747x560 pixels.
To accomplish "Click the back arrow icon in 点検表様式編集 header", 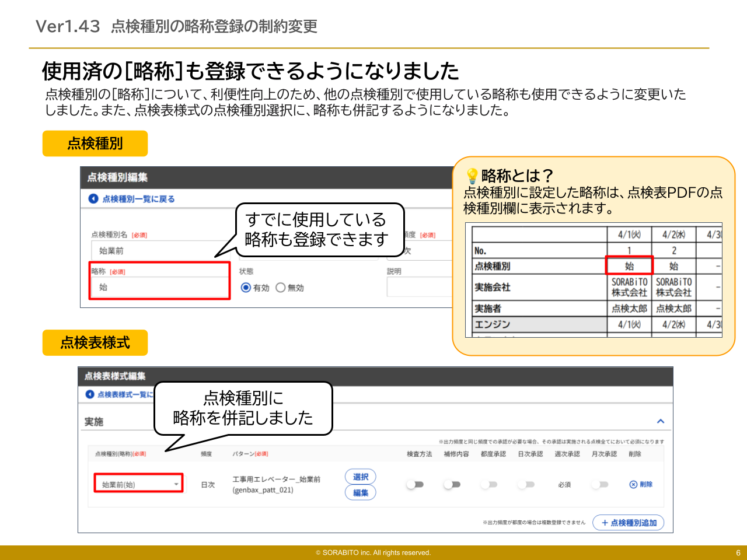I will pyautogui.click(x=91, y=394).
